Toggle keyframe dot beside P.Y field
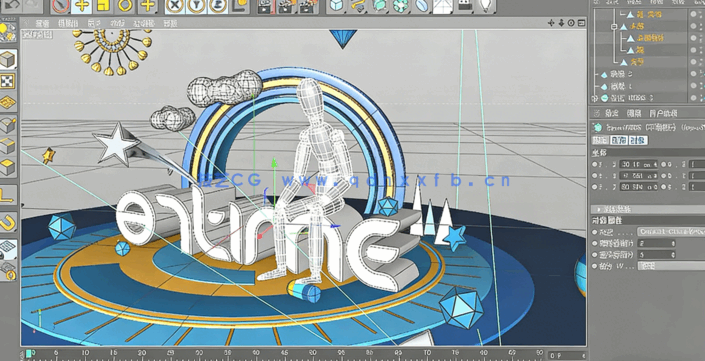 [595, 176]
